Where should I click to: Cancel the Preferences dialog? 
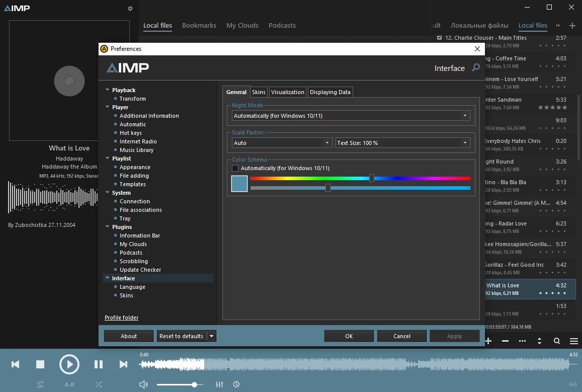click(x=401, y=336)
